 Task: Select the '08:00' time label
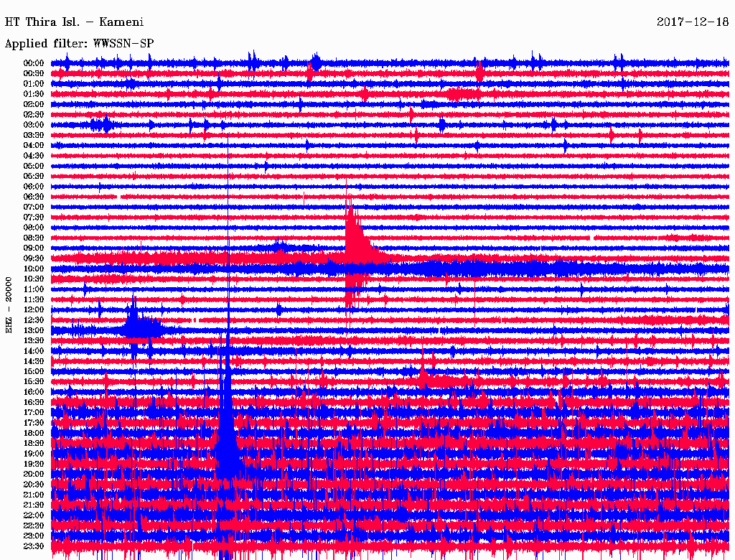coord(34,228)
